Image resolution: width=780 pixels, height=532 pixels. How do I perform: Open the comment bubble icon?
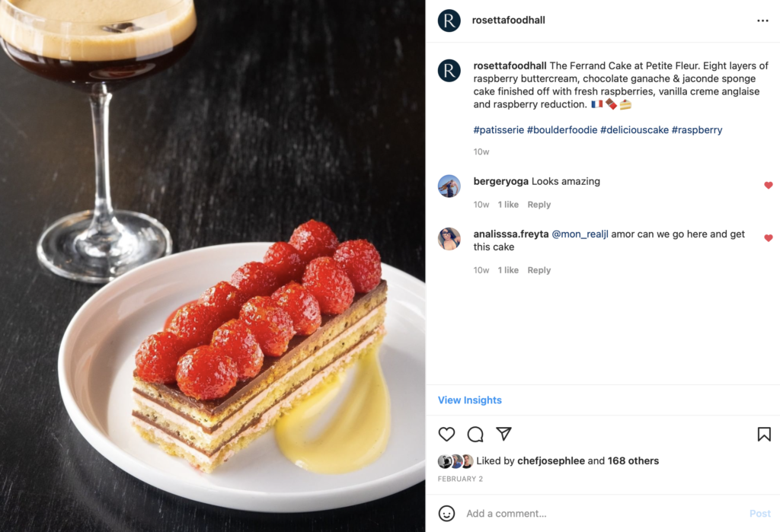click(x=475, y=434)
